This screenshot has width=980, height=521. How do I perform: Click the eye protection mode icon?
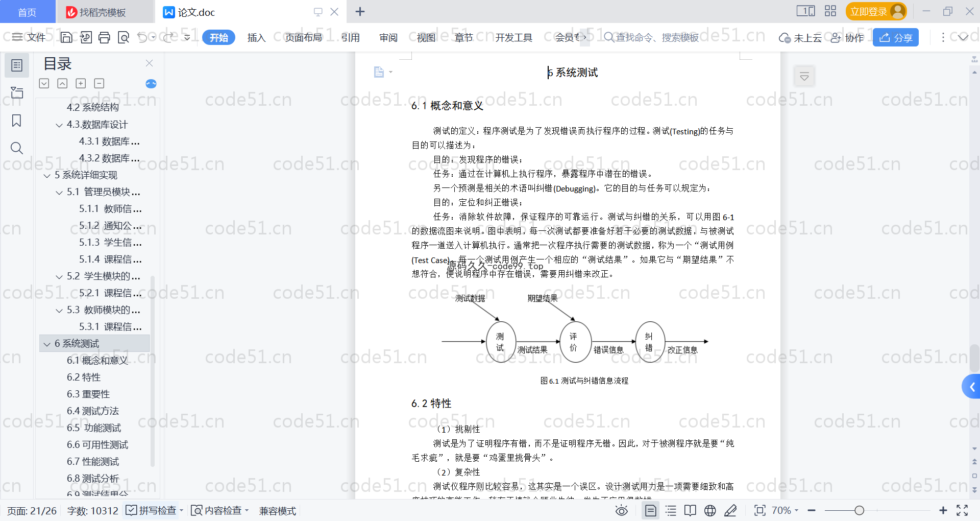[x=622, y=510]
